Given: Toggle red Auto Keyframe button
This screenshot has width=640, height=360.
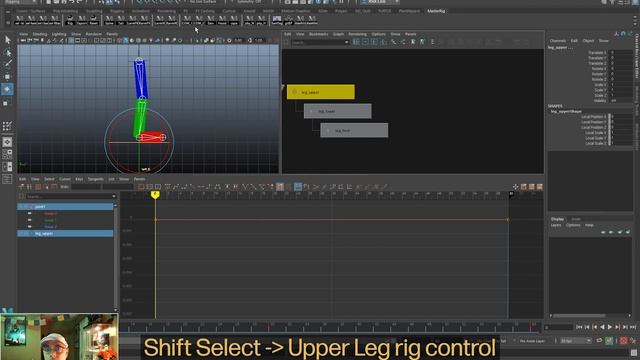Looking at the screenshot, I should click(x=623, y=341).
